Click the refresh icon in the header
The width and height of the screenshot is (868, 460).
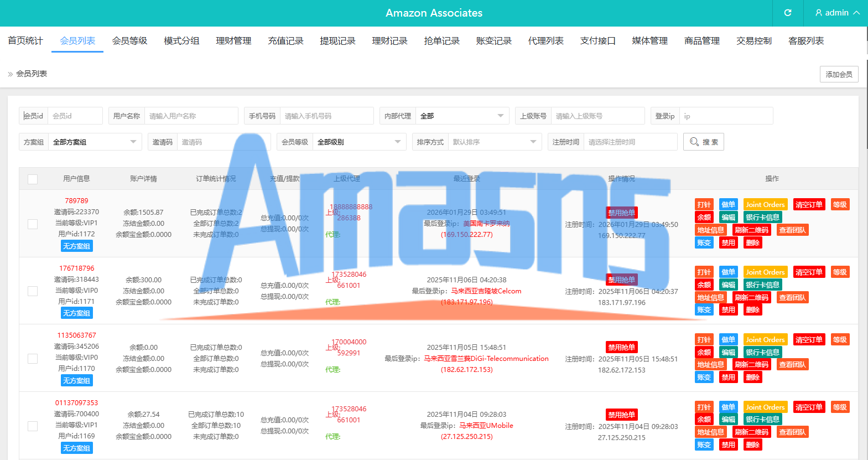(x=788, y=13)
